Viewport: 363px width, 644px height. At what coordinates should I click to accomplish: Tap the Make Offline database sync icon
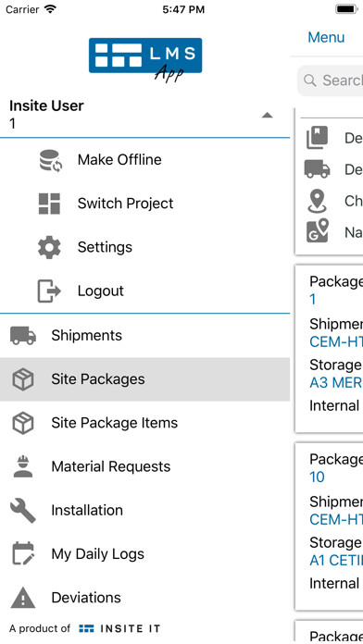click(x=51, y=160)
